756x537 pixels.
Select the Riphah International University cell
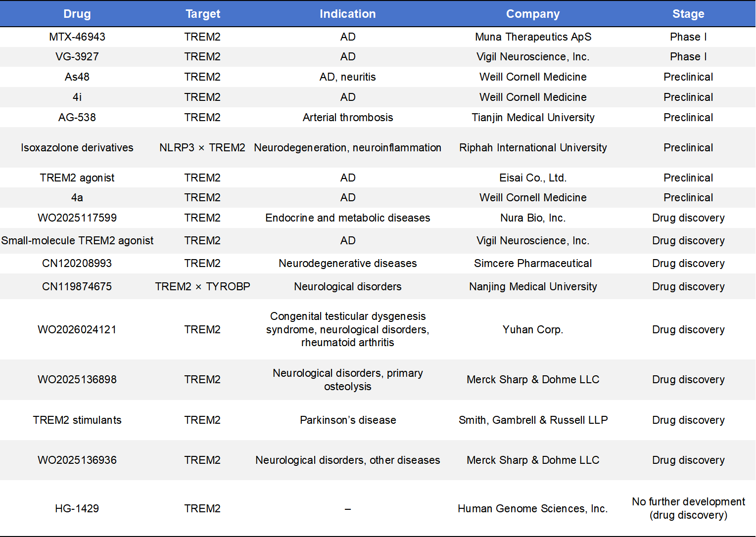(x=533, y=148)
